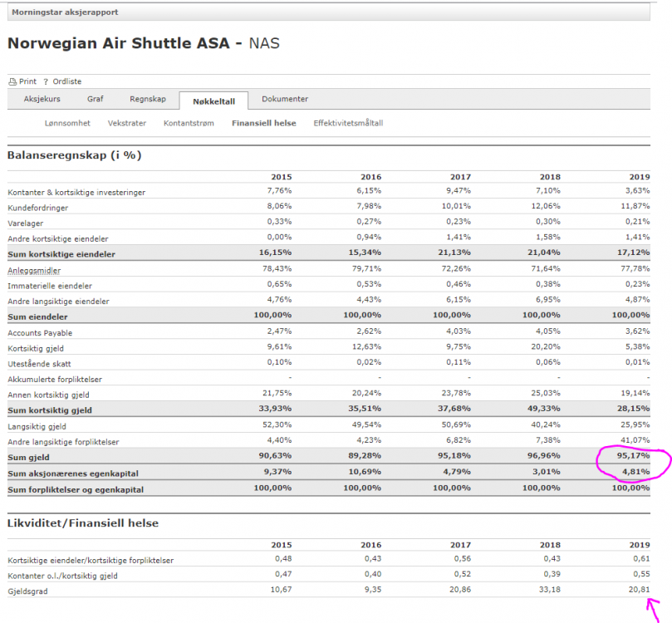The height and width of the screenshot is (623, 672).
Task: Click Kontanter o.l./kortsiktig gjeld label
Action: pyautogui.click(x=62, y=576)
